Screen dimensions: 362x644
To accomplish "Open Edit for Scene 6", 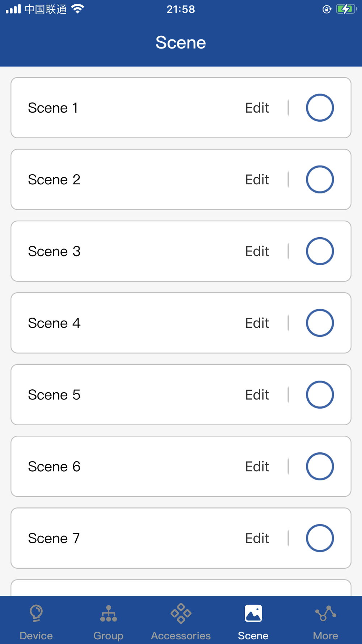I will [257, 467].
